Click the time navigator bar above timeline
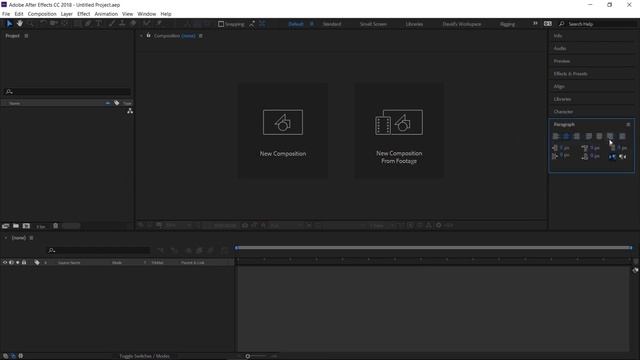 [433, 248]
